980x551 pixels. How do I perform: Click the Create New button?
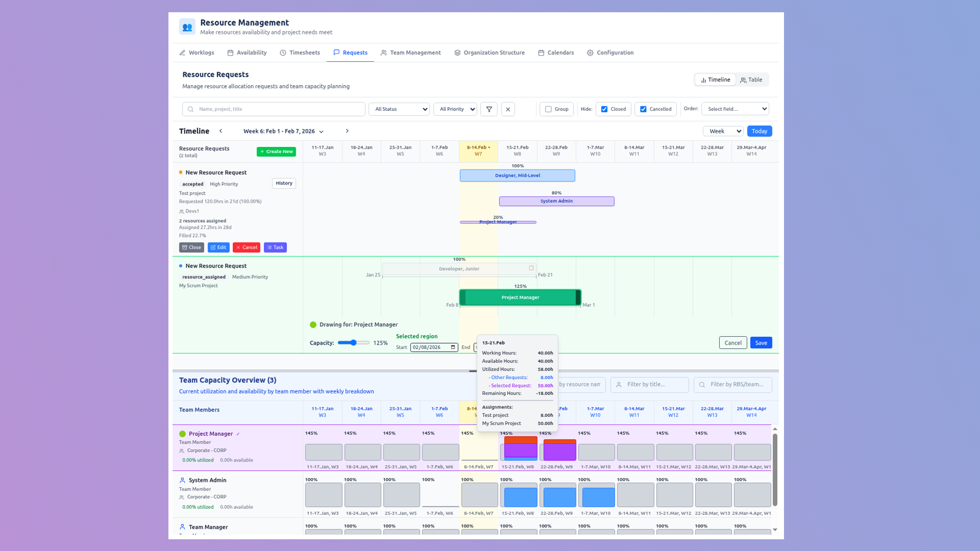(x=276, y=151)
